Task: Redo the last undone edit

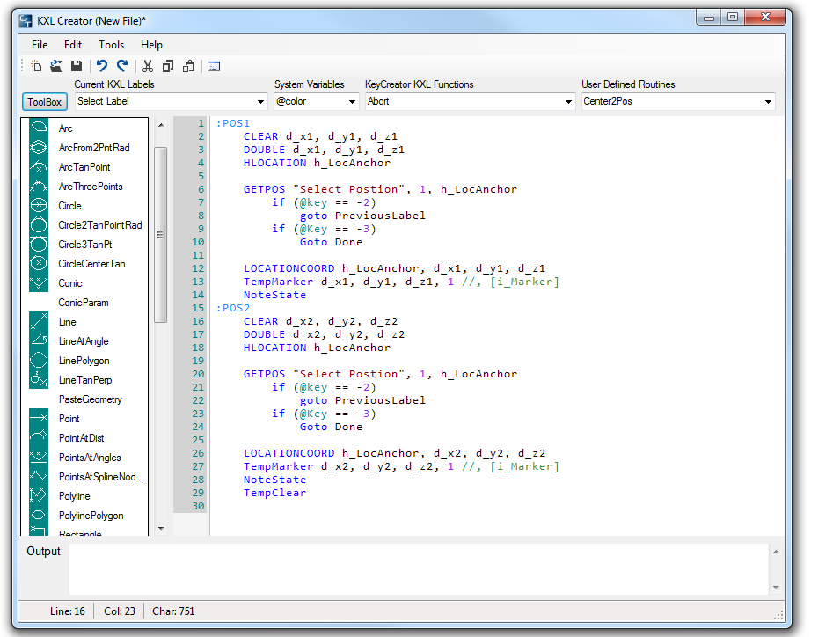Action: click(x=122, y=66)
